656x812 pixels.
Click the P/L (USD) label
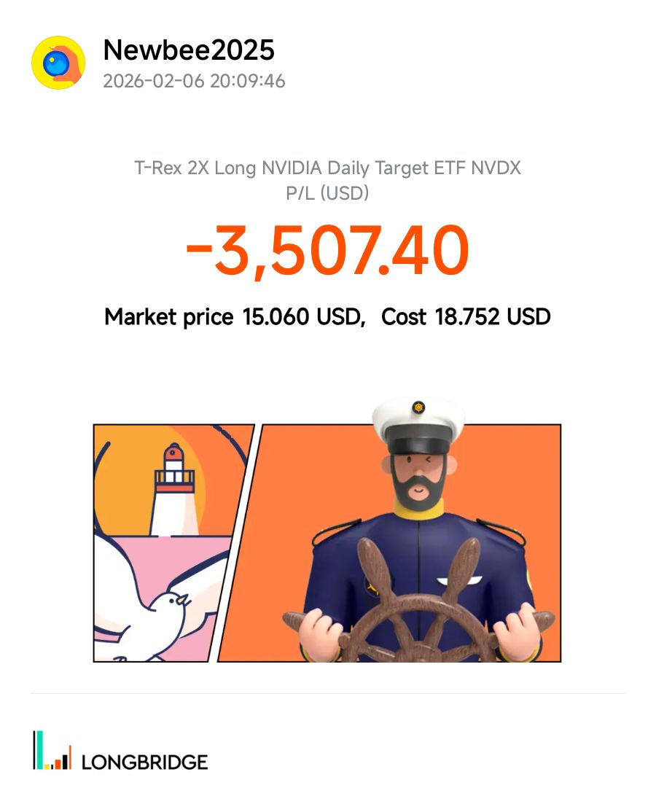(x=327, y=193)
